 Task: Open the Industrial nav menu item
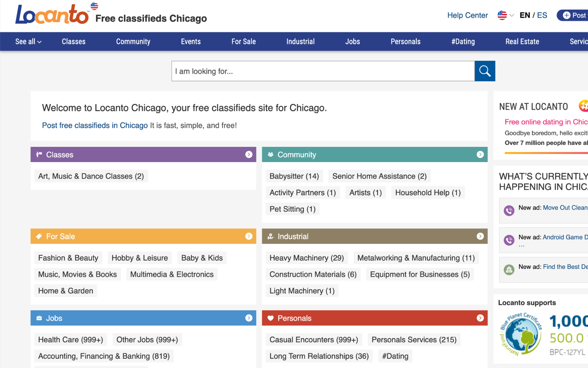tap(301, 42)
